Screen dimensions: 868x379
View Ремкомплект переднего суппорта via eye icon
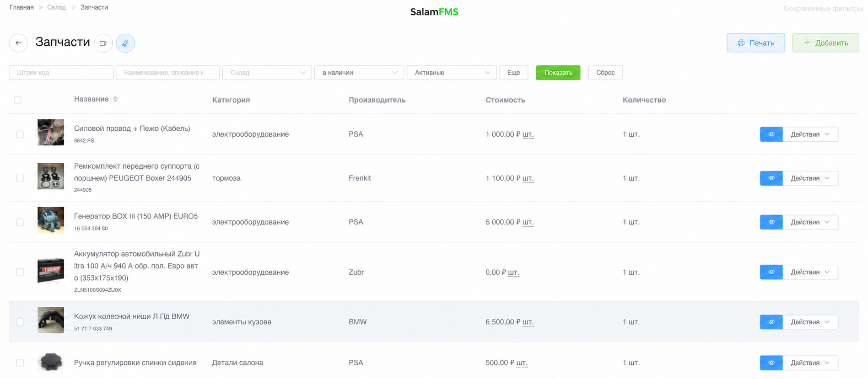point(771,178)
